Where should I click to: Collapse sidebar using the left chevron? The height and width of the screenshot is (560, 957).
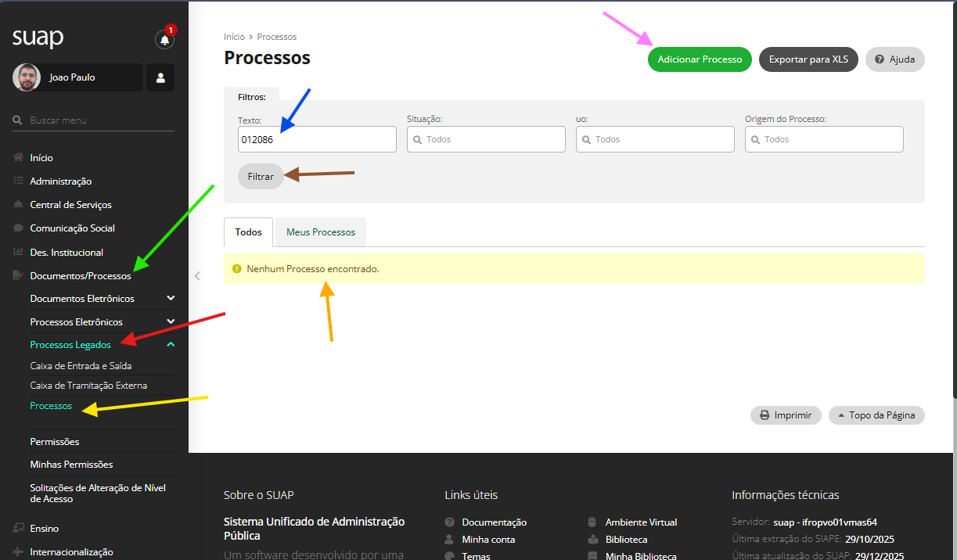point(197,275)
